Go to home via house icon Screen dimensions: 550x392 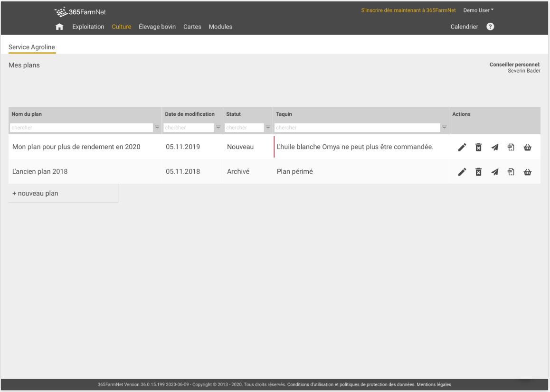[59, 27]
